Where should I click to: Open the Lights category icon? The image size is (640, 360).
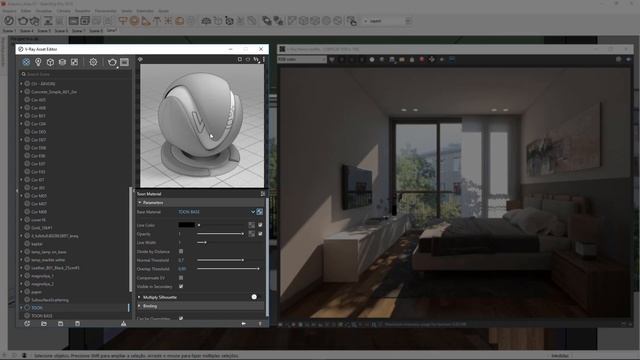[38, 62]
